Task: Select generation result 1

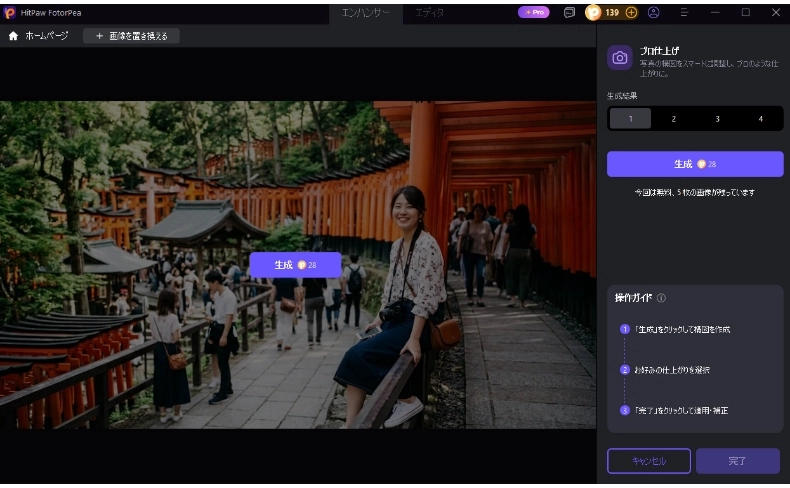Action: (x=630, y=119)
